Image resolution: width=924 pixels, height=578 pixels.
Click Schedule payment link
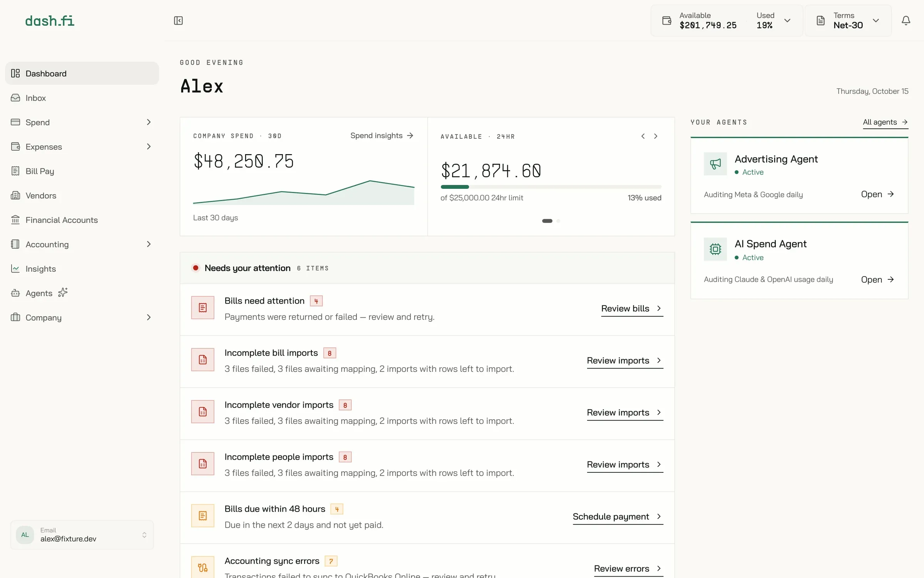tap(618, 517)
